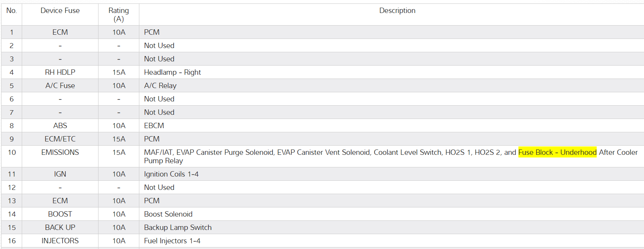Viewport: 644px width, 249px height.
Task: Click the Ignition Coils 1-4 description
Action: pos(171,174)
